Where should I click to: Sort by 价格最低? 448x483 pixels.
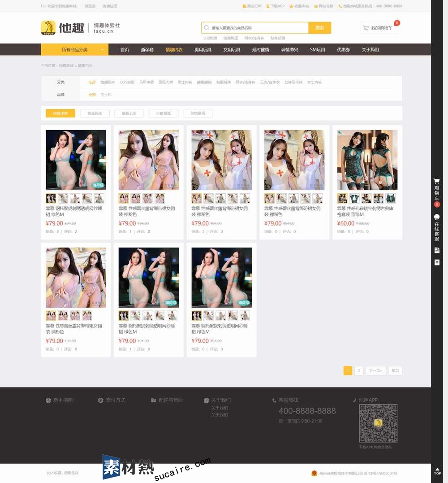pyautogui.click(x=164, y=113)
